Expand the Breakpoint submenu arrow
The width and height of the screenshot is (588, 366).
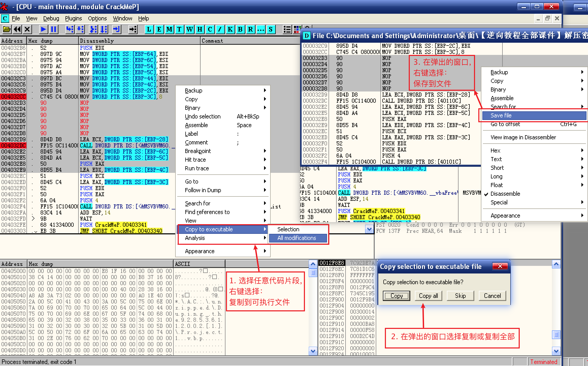coord(265,151)
